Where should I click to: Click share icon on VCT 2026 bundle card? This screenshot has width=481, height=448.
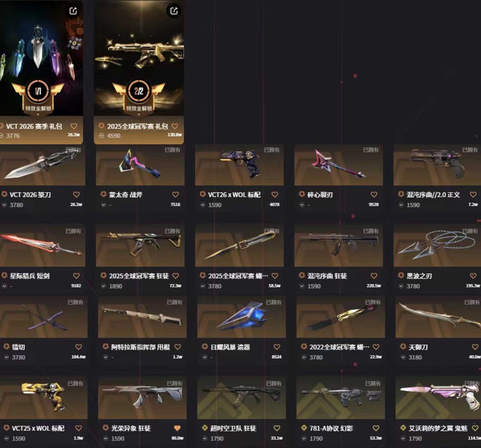73,11
